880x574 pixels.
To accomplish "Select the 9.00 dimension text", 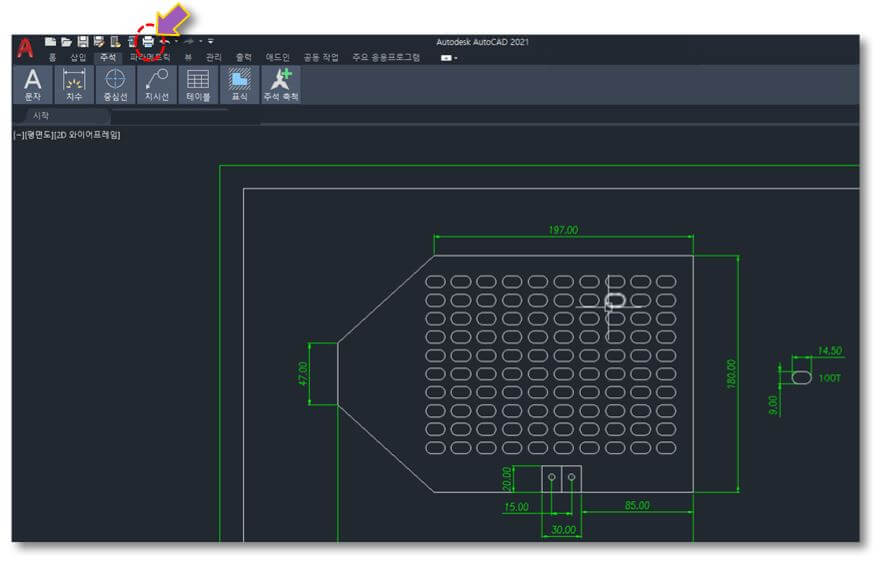I will point(773,405).
